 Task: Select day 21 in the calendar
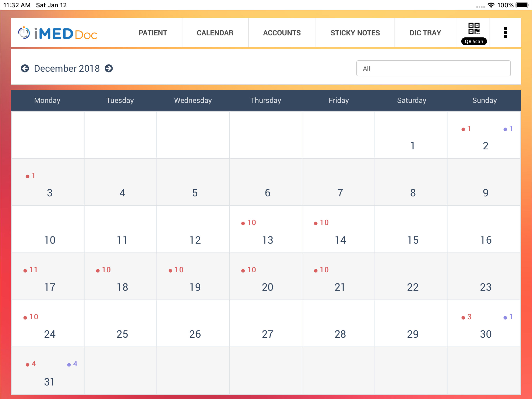click(338, 276)
